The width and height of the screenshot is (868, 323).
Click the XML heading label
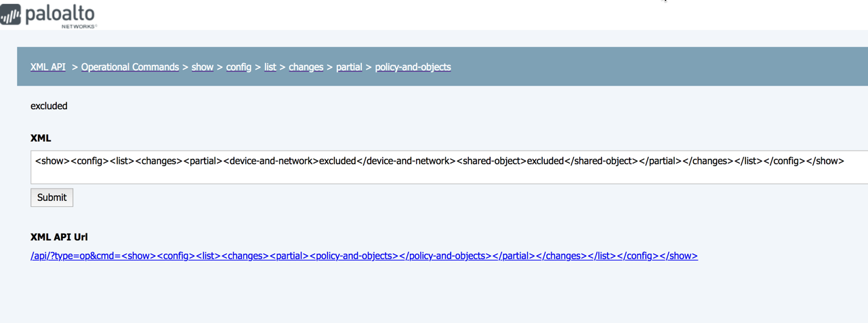point(41,138)
